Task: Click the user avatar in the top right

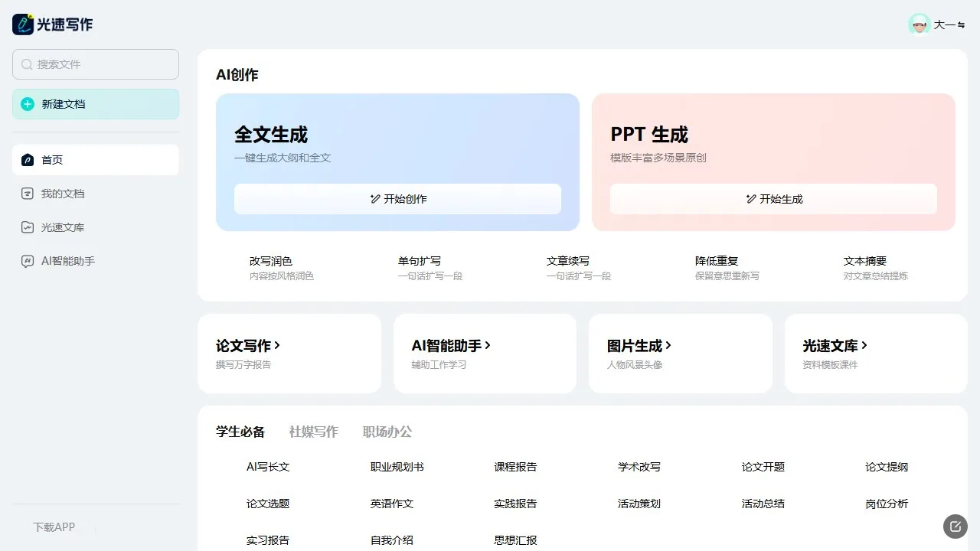Action: point(920,24)
